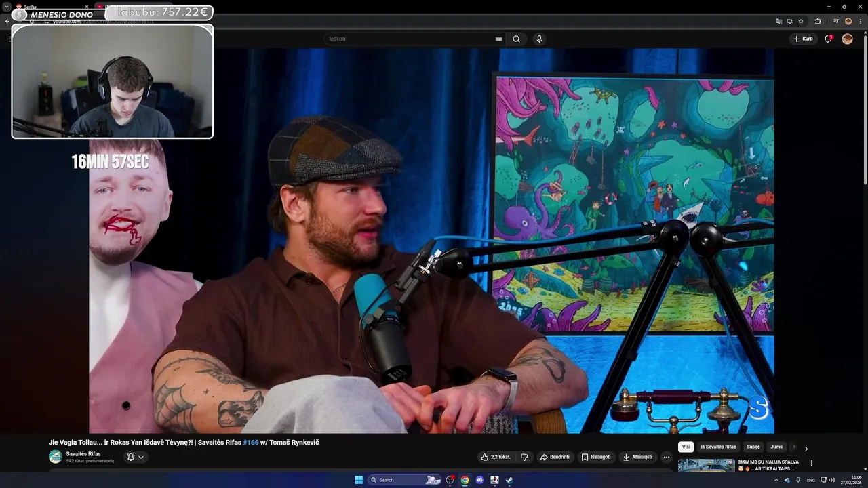
Task: Select the Jums chip
Action: [x=776, y=447]
